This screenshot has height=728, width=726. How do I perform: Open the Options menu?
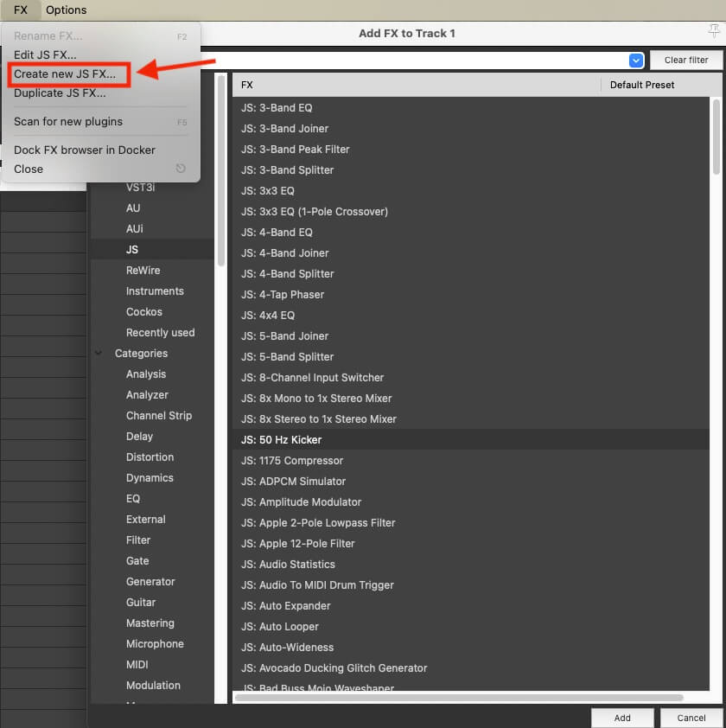tap(67, 10)
